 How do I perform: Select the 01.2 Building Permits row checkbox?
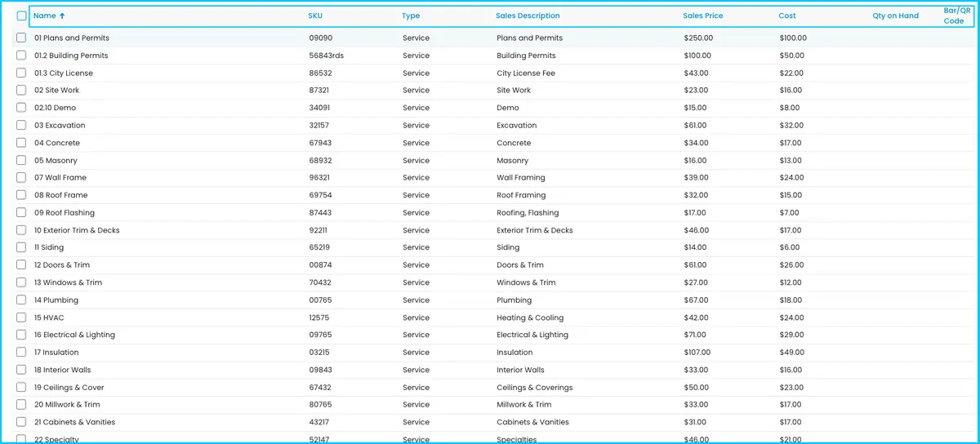(21, 55)
